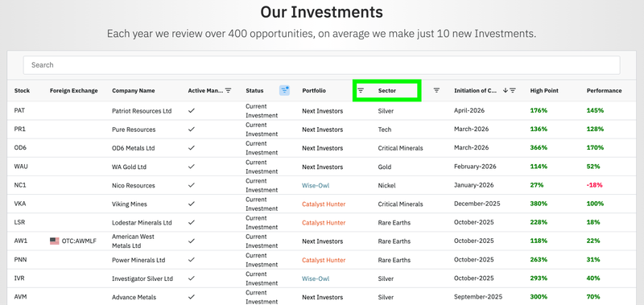644x305 pixels.
Task: Sort by the Foreign Exchange column header
Action: click(74, 91)
